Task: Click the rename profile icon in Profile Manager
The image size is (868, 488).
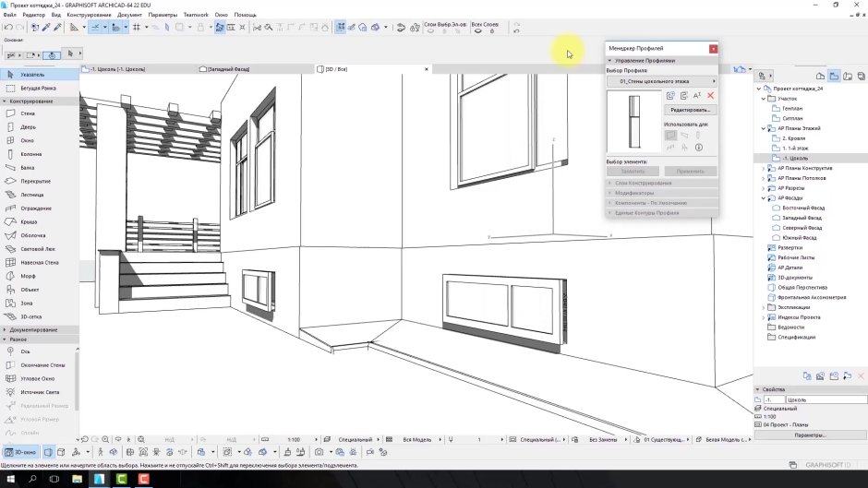Action: 696,96
